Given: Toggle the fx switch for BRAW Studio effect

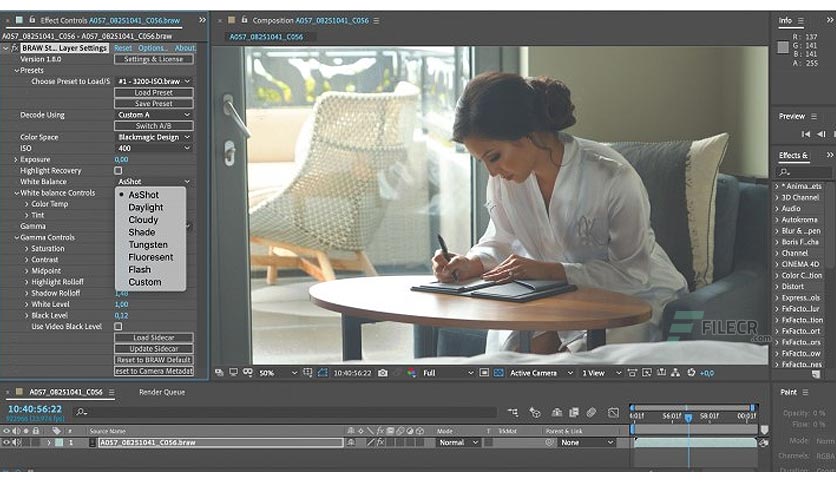Looking at the screenshot, I should (14, 48).
